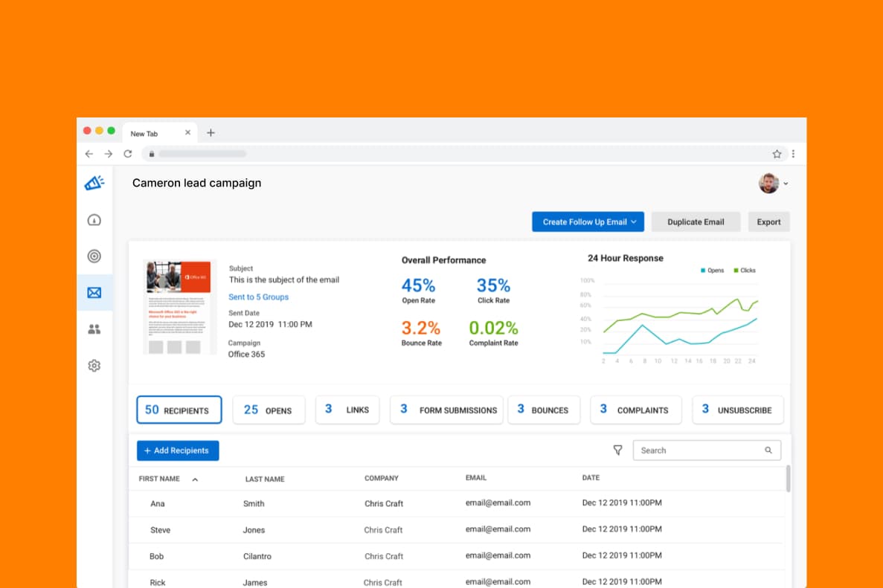883x588 pixels.
Task: Open the email preview thumbnail
Action: 179,307
